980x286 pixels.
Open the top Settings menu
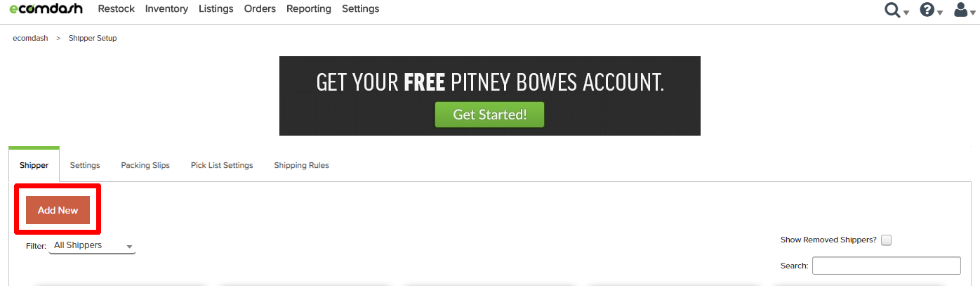point(360,9)
